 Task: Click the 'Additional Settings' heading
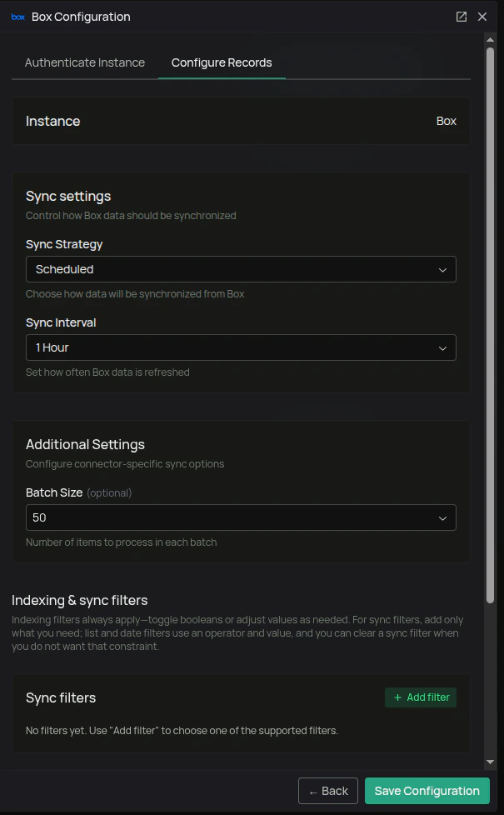tap(85, 444)
